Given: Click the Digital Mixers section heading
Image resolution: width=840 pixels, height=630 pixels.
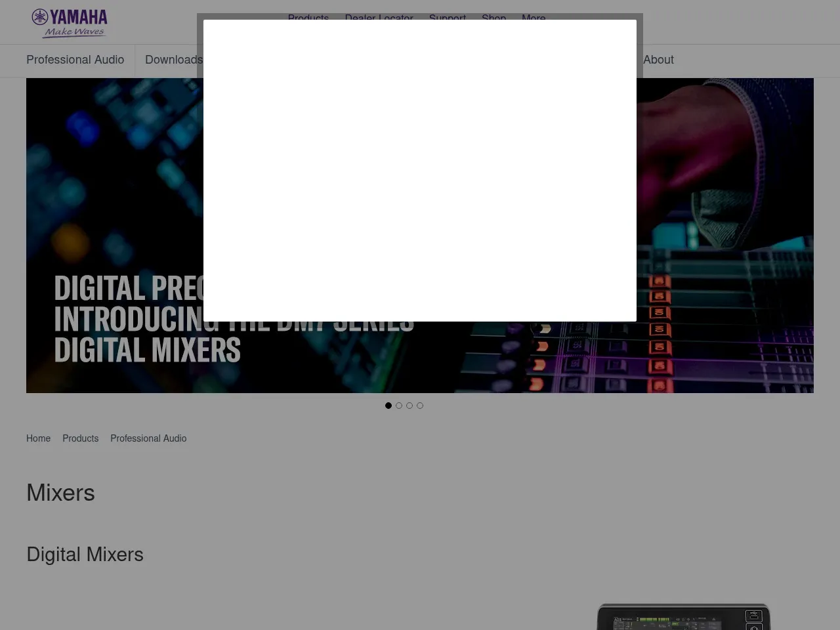Looking at the screenshot, I should (x=85, y=555).
